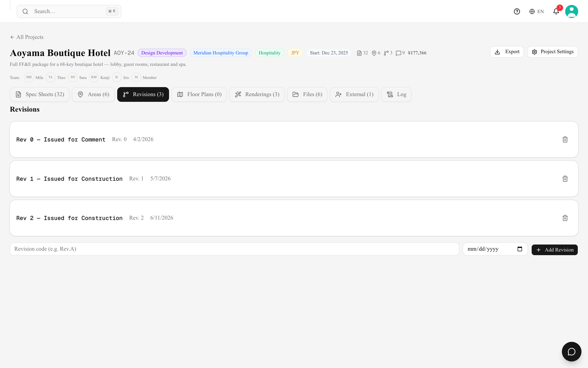Delete the Rev 0 Issued for Comment revision
This screenshot has height=368, width=588.
pyautogui.click(x=565, y=139)
